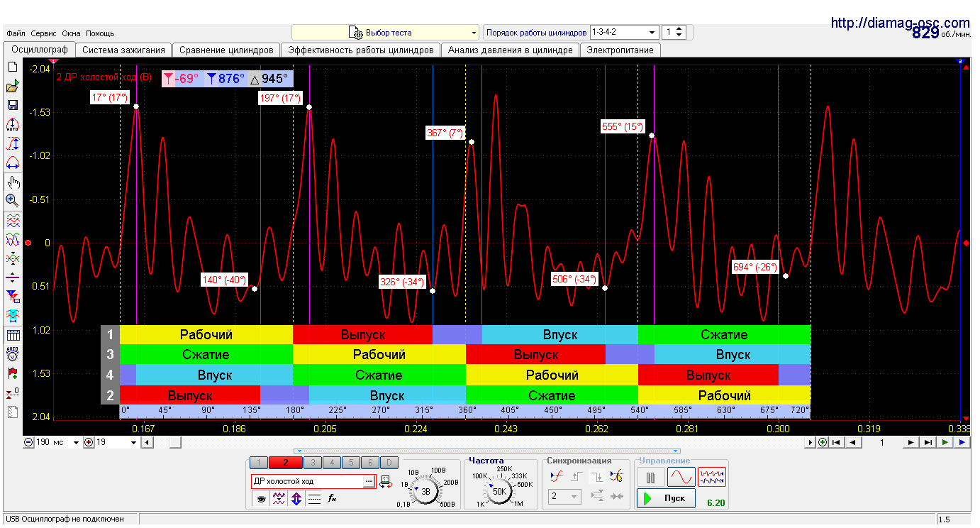Toggle channel visibility with the eye icon
This screenshot has width=980, height=528.
coord(262,500)
